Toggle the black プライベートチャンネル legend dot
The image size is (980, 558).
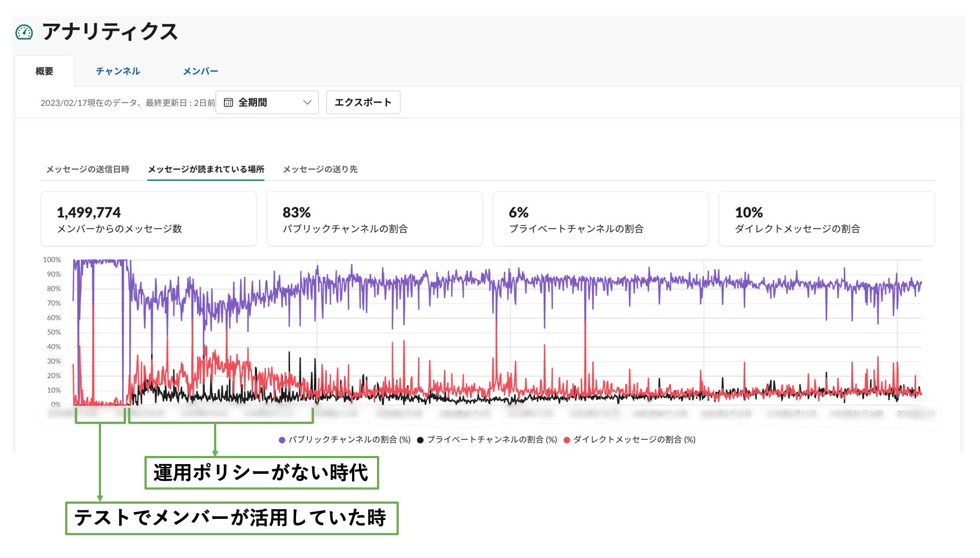click(420, 440)
